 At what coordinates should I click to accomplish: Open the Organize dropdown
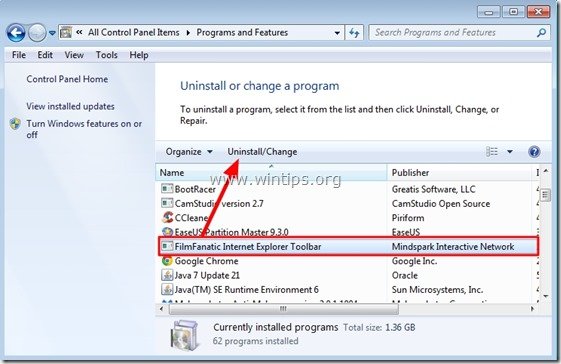pos(189,152)
